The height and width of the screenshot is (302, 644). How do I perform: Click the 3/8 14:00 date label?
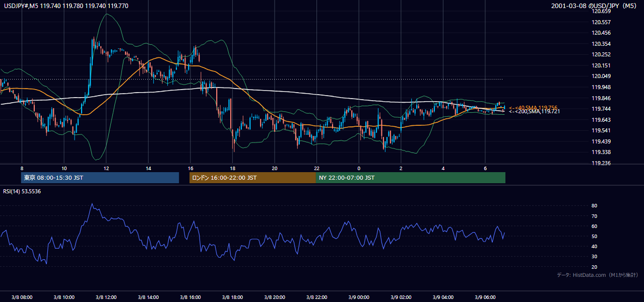(148, 297)
